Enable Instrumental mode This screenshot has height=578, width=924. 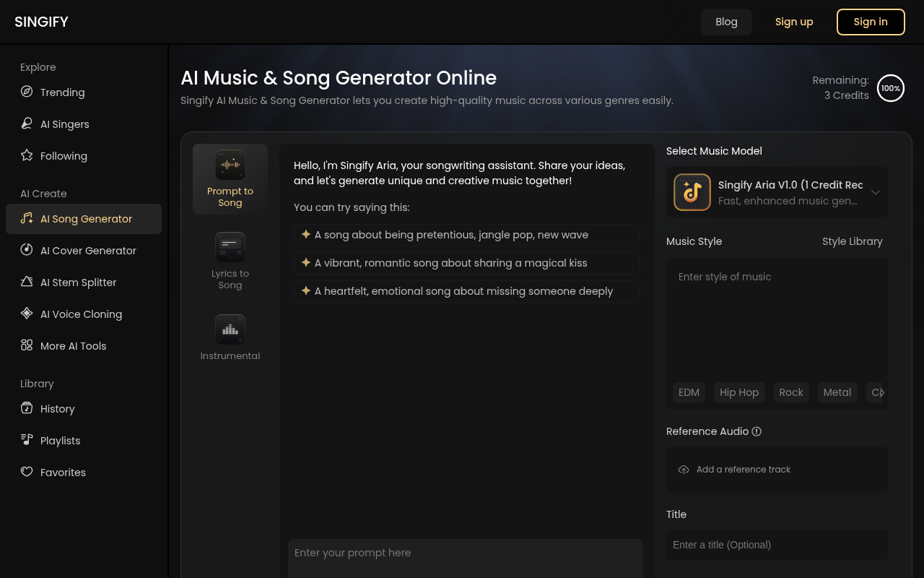(230, 337)
